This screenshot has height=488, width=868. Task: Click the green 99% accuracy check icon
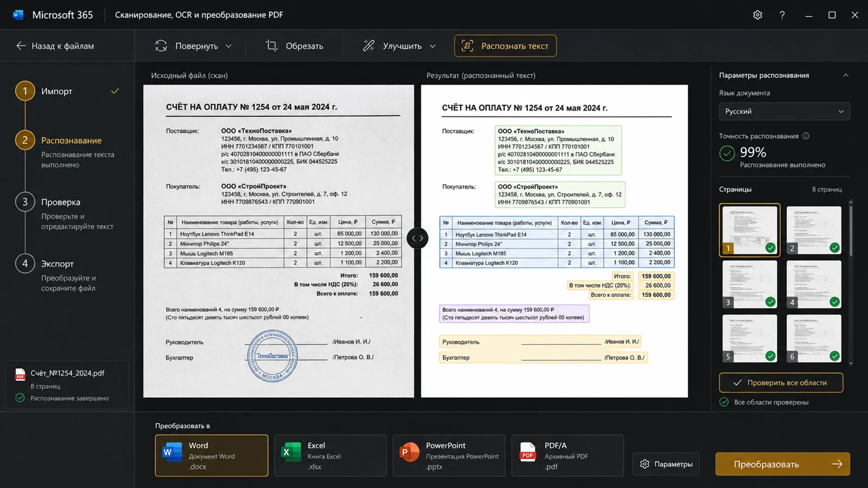(x=727, y=153)
